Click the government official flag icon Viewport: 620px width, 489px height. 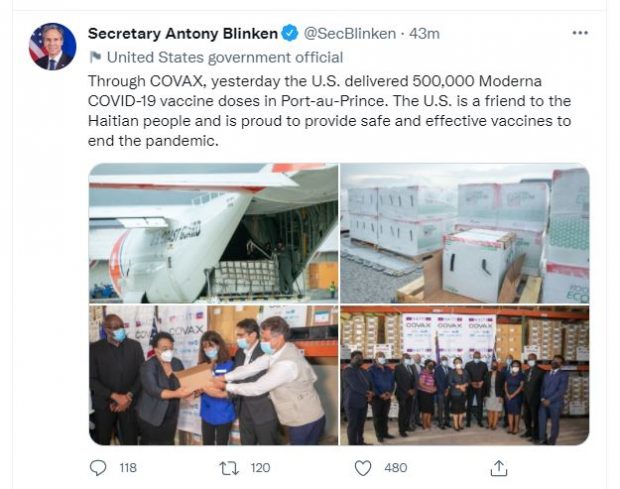point(95,57)
